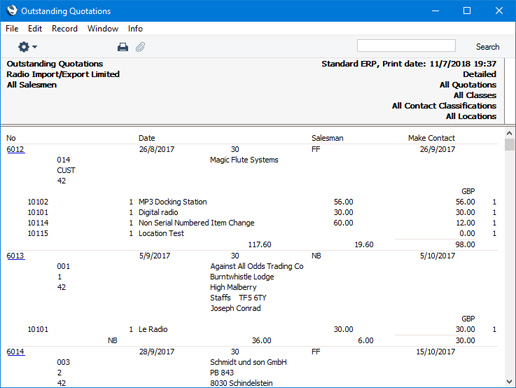This screenshot has width=516, height=388.
Task: Click 12.00 sum of item 10114
Action: point(465,223)
